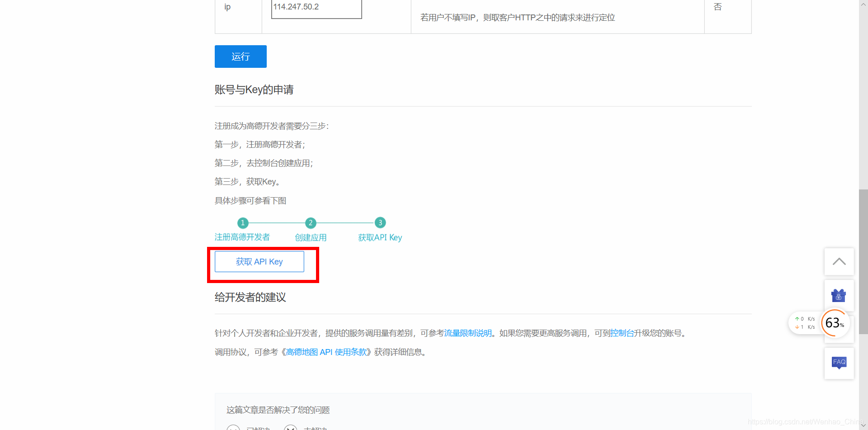Click the blue 运行 run button
The image size is (868, 430).
(x=241, y=57)
